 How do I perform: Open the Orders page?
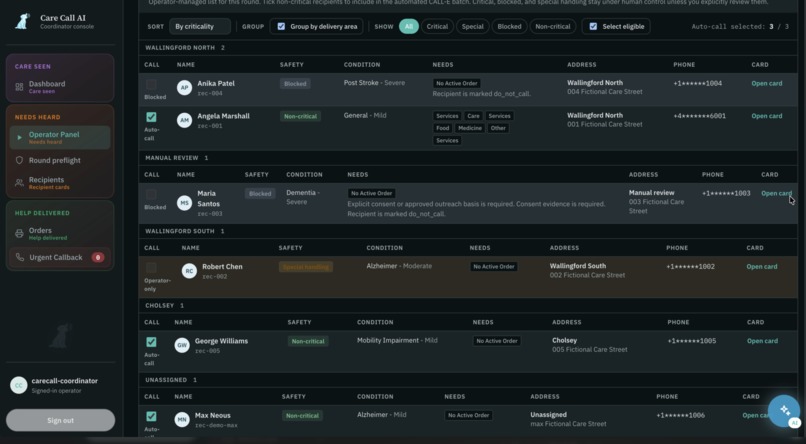[60, 233]
